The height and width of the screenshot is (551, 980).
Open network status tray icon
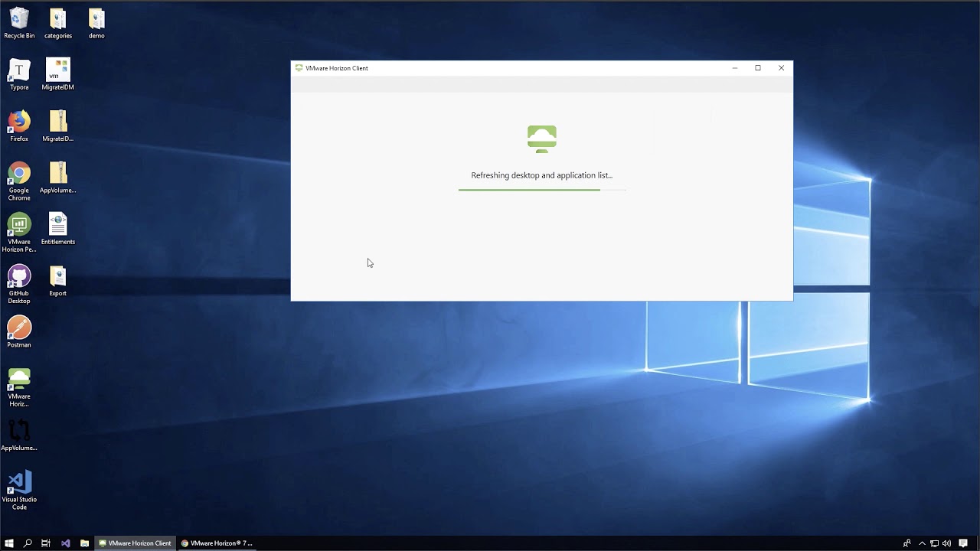tap(934, 543)
